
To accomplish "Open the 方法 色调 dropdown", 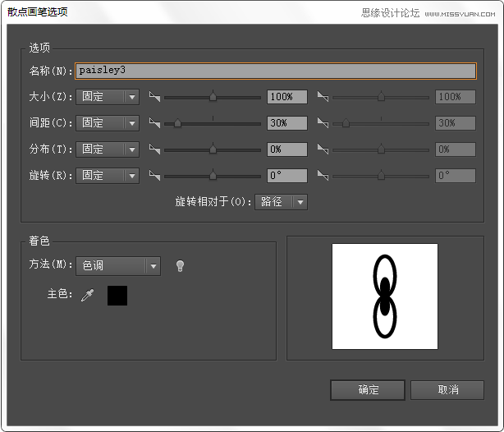I will tap(117, 266).
